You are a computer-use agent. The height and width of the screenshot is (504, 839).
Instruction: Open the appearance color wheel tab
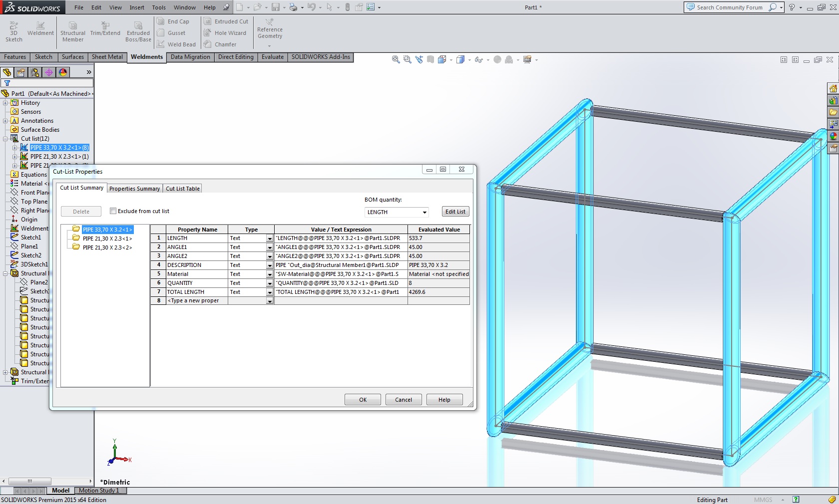[63, 72]
